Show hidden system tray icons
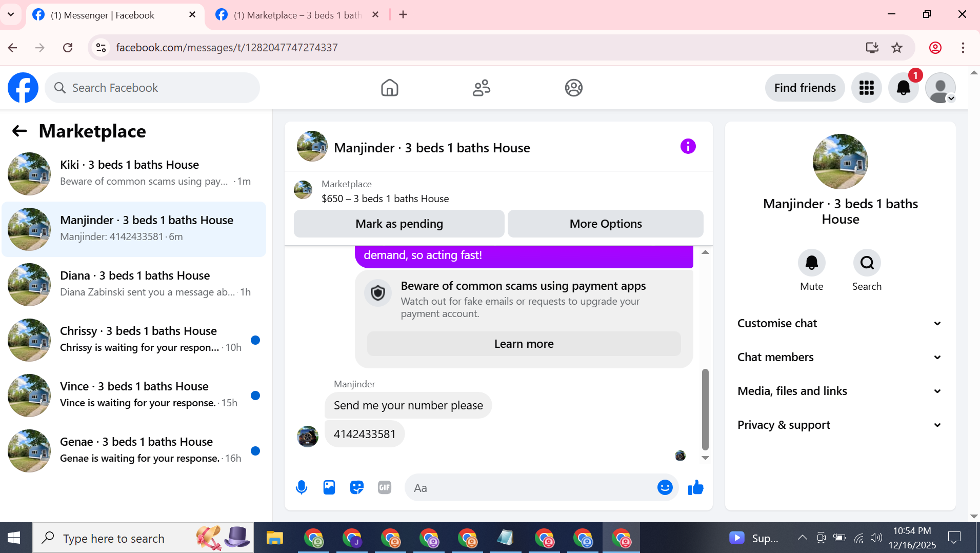 coord(803,538)
